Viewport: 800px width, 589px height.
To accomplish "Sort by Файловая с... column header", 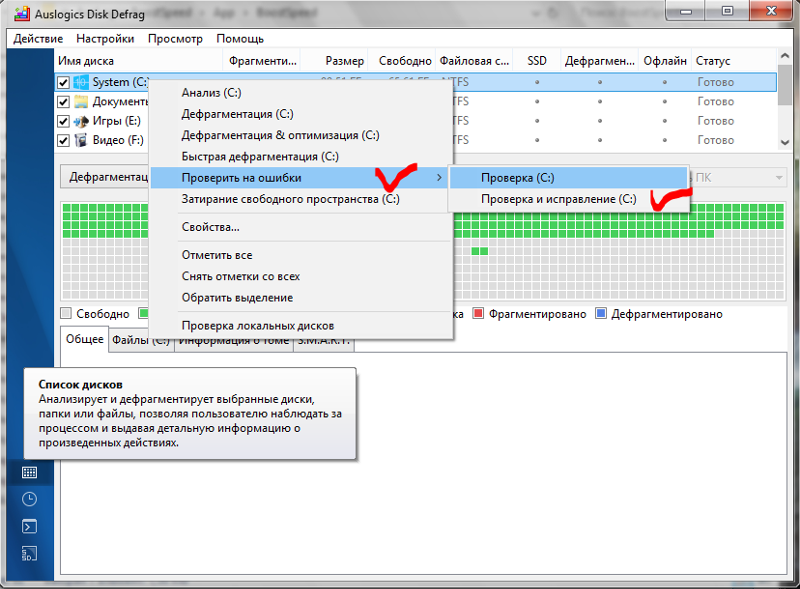I will pyautogui.click(x=474, y=61).
